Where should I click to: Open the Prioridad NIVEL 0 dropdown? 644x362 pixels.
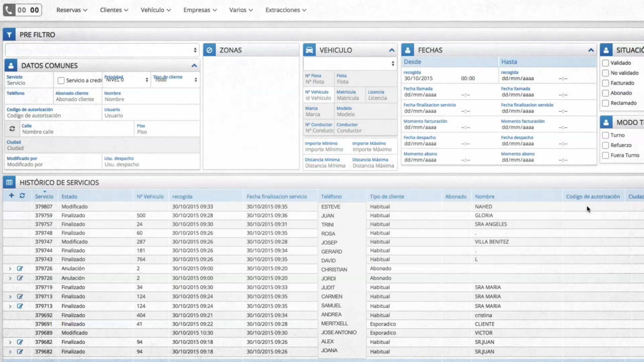pyautogui.click(x=126, y=80)
